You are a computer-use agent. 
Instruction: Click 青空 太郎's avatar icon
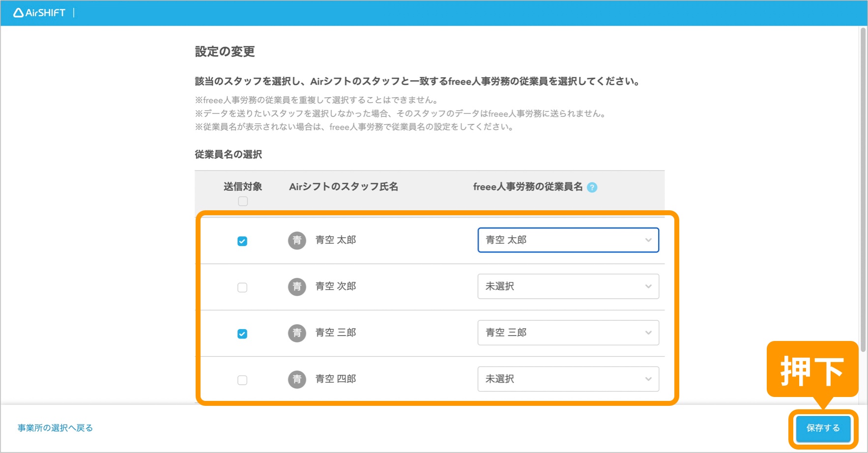pos(296,240)
